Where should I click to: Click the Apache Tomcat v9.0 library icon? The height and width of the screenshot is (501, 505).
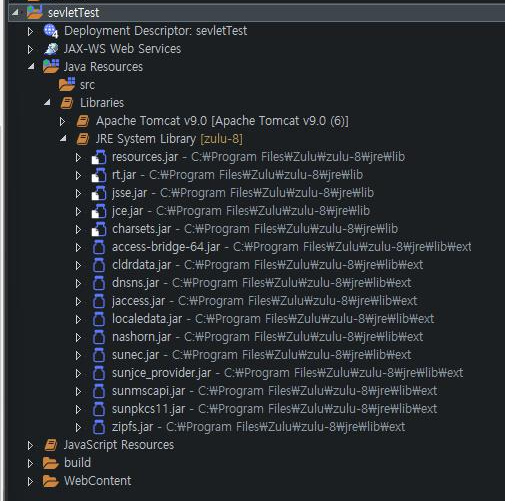83,121
